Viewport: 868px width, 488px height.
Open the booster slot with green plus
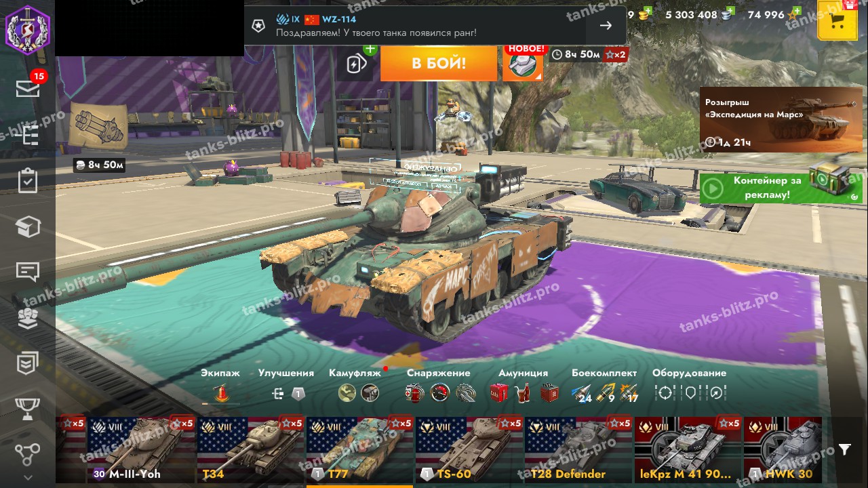[x=359, y=63]
